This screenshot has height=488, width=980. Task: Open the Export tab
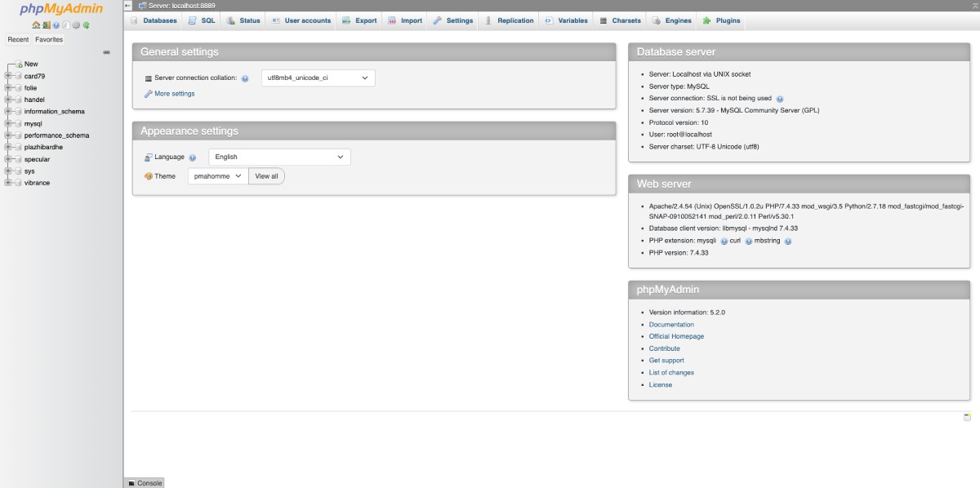tap(359, 20)
